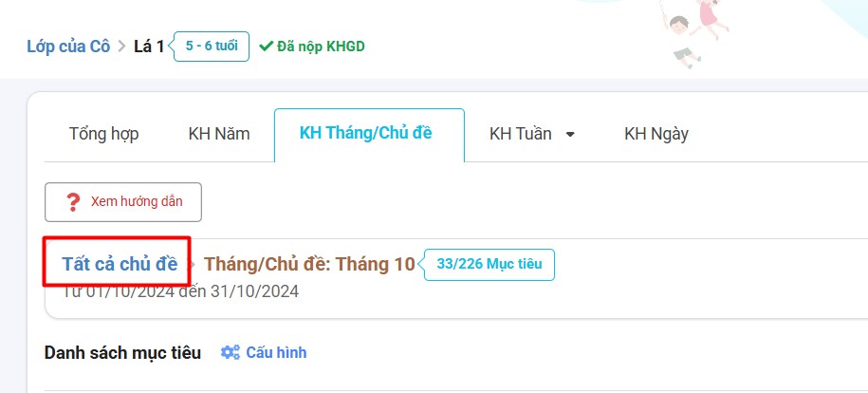868x393 pixels.
Task: Open the KH Ngày tab
Action: point(656,134)
